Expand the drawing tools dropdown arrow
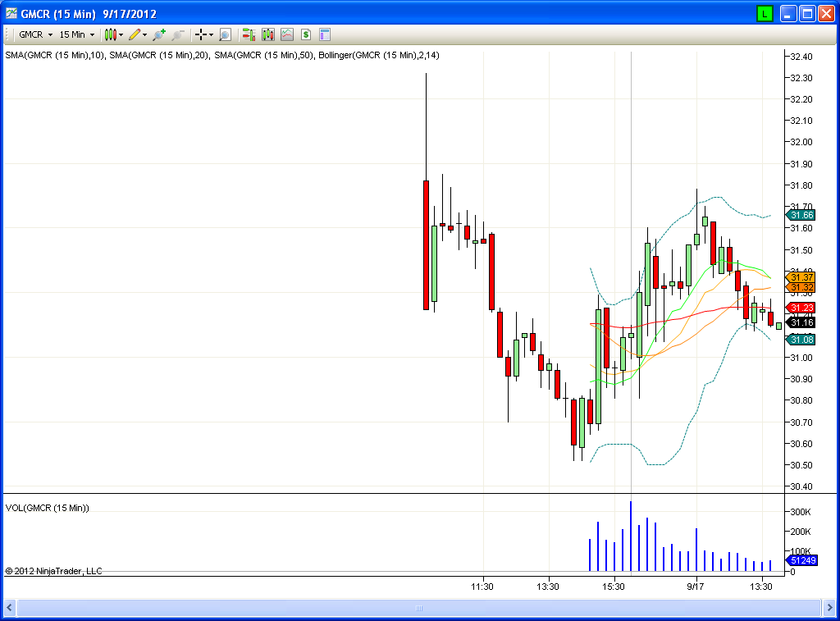 click(x=144, y=34)
